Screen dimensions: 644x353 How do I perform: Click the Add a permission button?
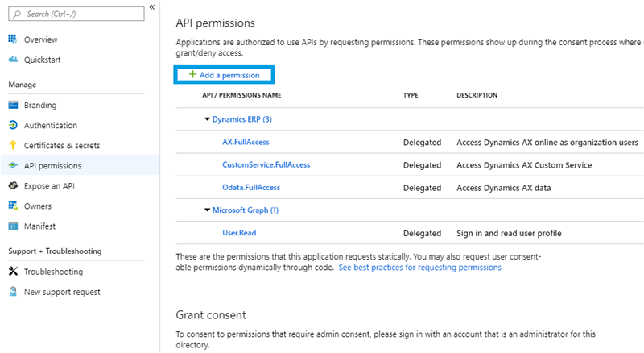(224, 75)
